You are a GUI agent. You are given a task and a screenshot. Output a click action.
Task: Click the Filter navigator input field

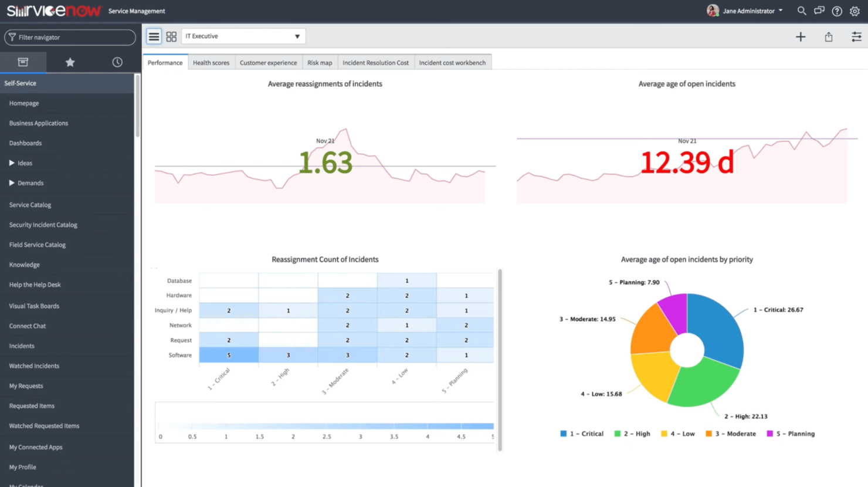tap(70, 37)
